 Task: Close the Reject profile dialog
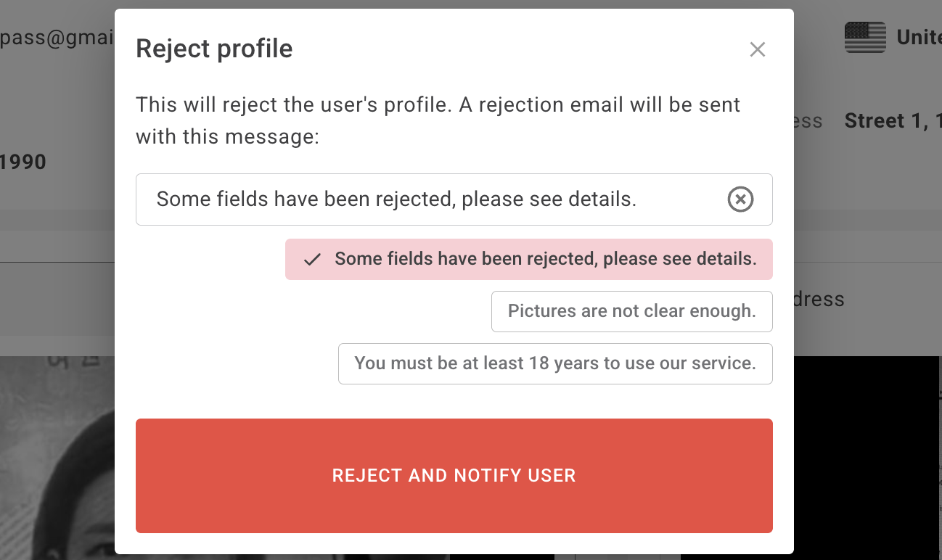coord(757,49)
